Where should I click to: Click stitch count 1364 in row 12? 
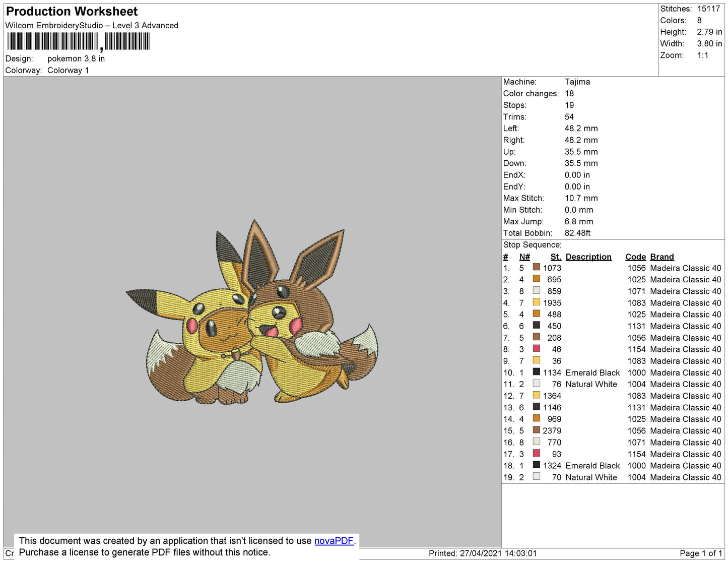coord(552,396)
